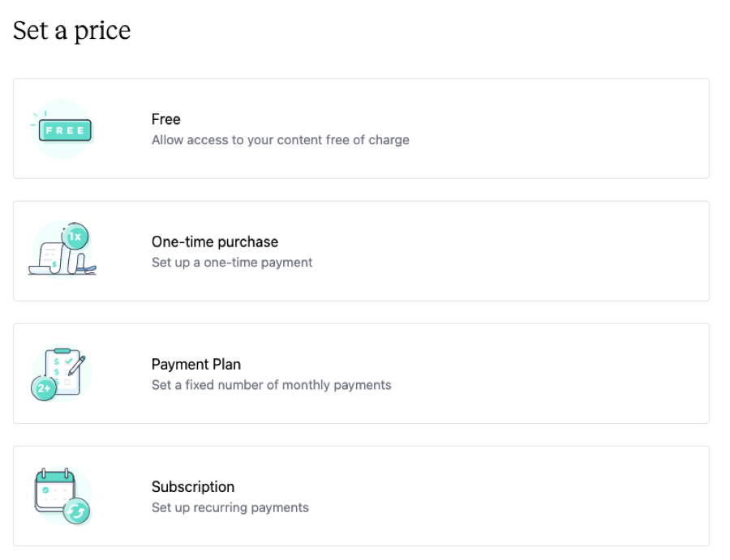Click the round 1x badge on the receipt

click(x=75, y=237)
